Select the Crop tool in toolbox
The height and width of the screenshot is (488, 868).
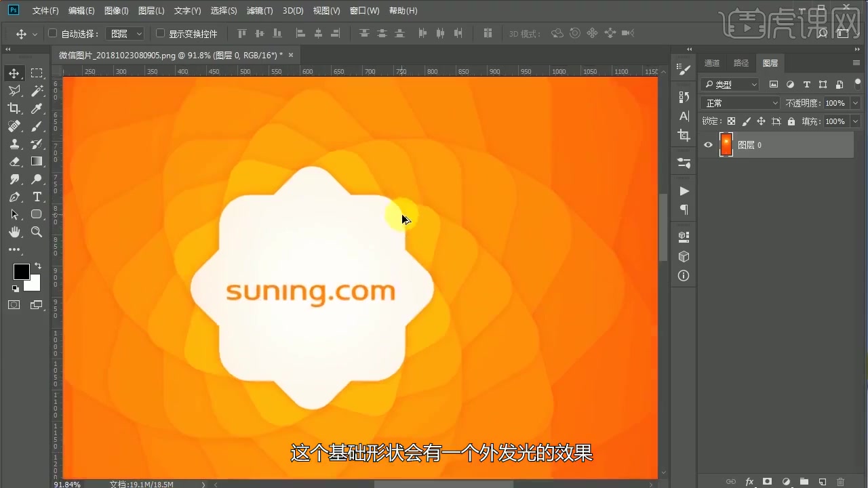point(14,108)
